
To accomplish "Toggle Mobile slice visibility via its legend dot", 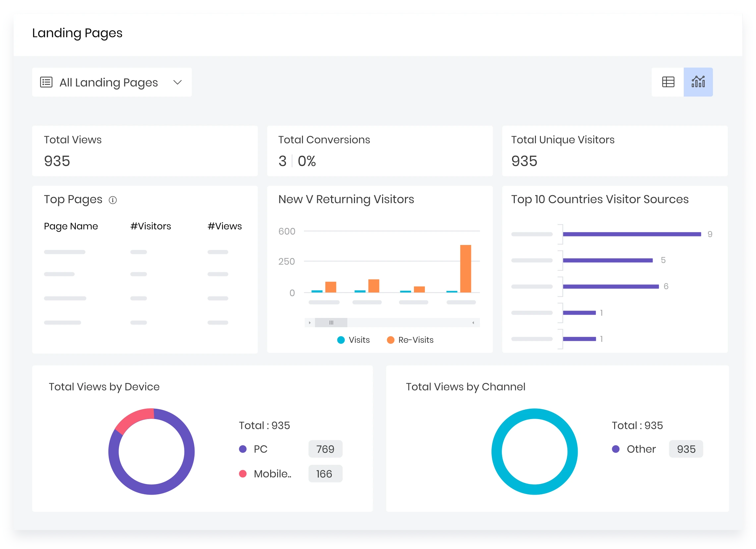I will pos(243,474).
